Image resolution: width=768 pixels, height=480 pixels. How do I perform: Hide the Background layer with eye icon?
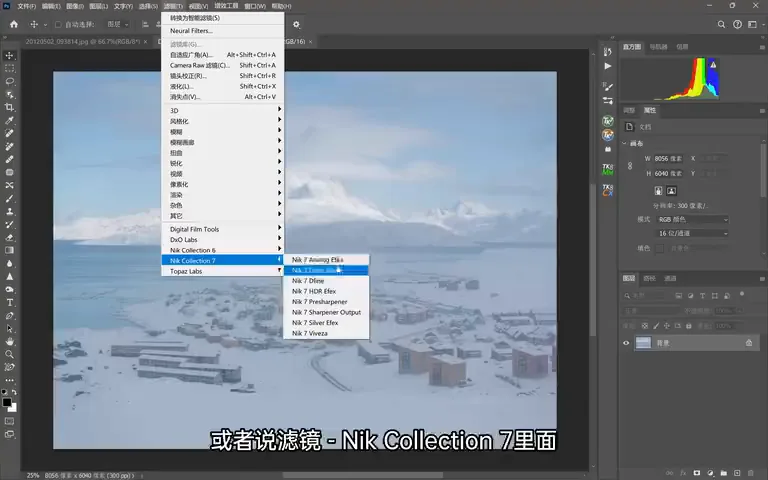tap(626, 343)
